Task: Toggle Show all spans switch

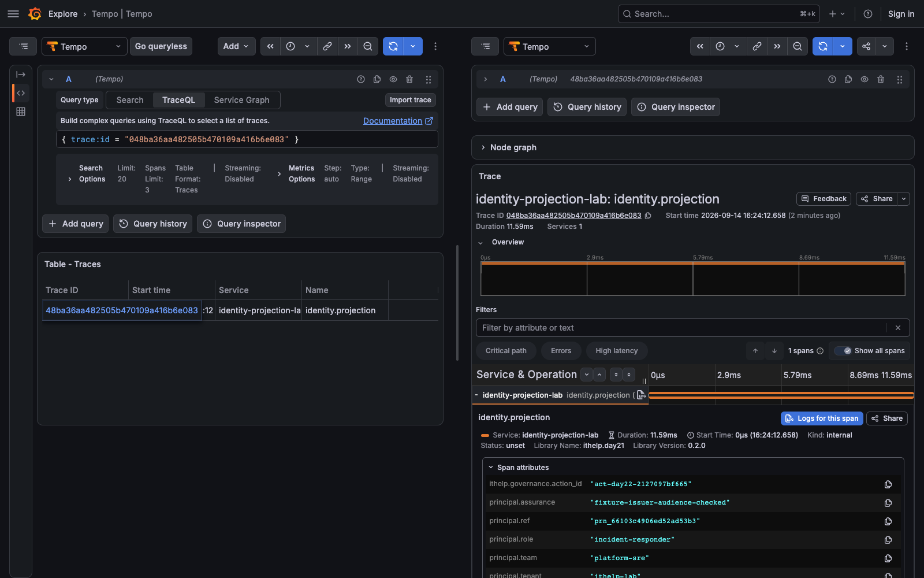Action: [843, 351]
